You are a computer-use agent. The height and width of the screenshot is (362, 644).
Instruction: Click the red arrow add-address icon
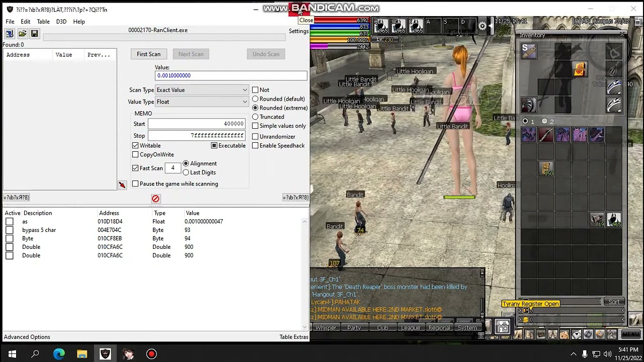pyautogui.click(x=122, y=185)
